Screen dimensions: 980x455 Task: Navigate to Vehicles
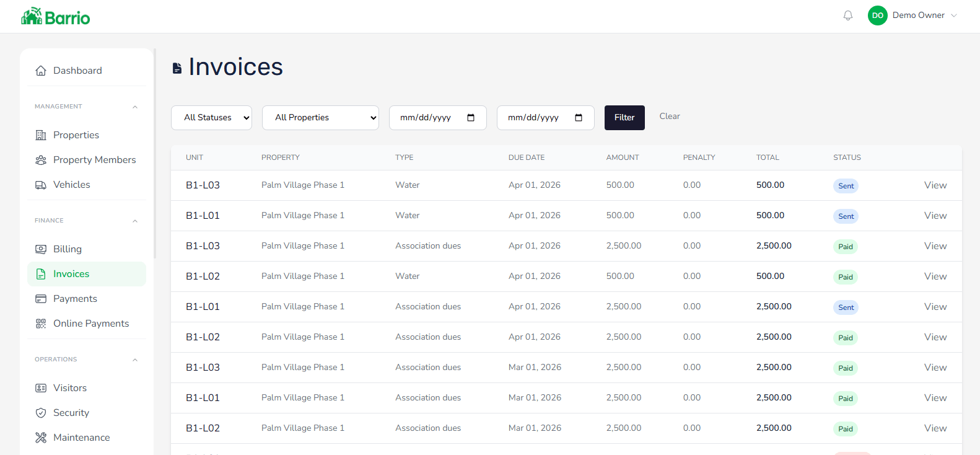[x=87, y=185]
